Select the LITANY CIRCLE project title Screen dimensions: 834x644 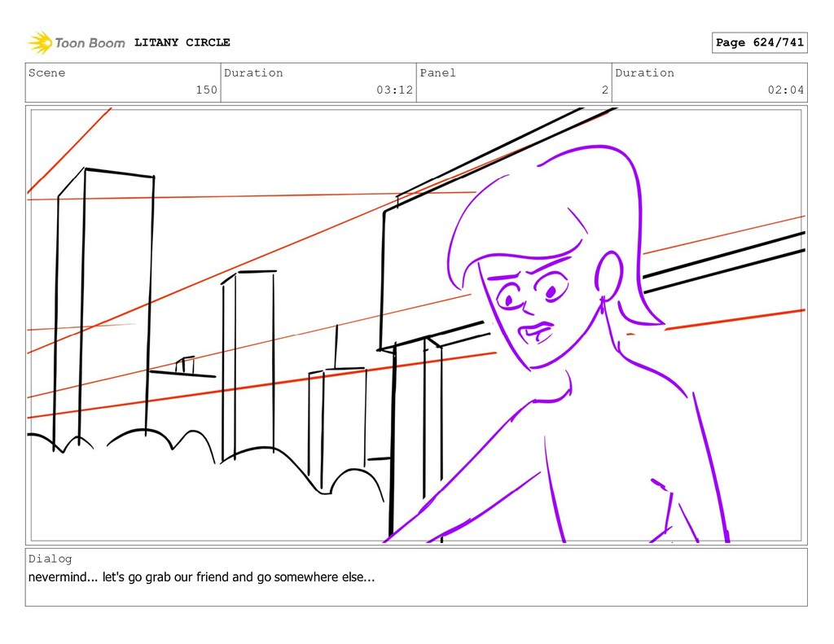coord(182,42)
